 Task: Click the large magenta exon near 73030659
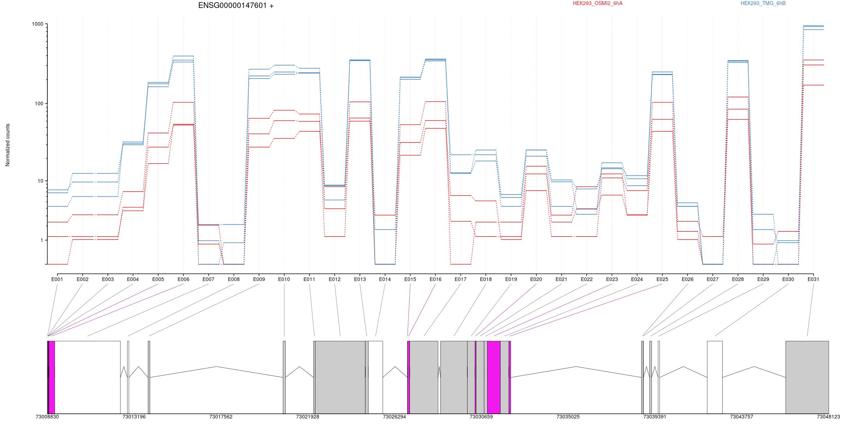(494, 377)
